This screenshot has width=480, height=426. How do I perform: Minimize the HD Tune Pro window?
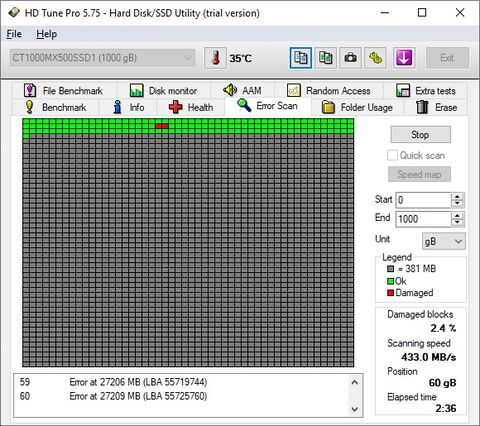click(385, 13)
